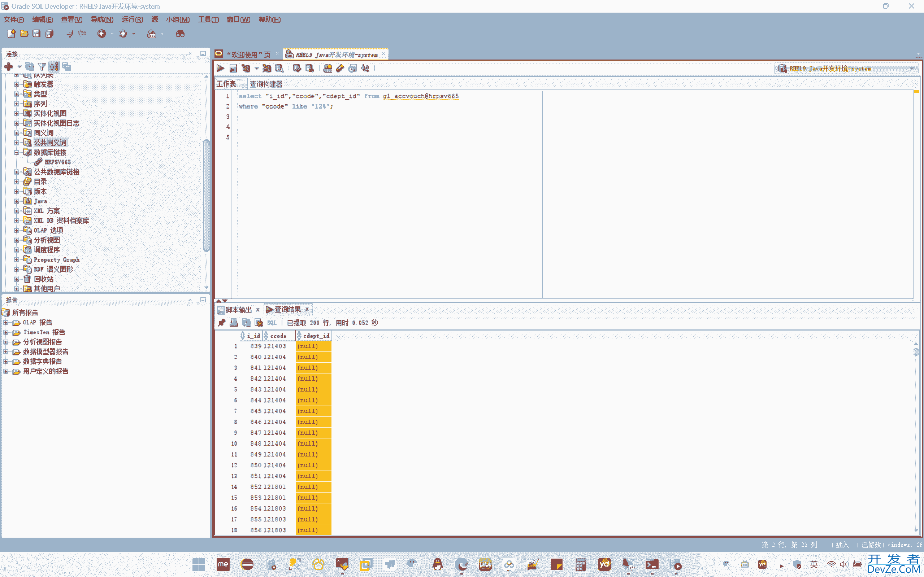924x577 pixels.
Task: Expand the 数据字典报告 node
Action: (6, 361)
